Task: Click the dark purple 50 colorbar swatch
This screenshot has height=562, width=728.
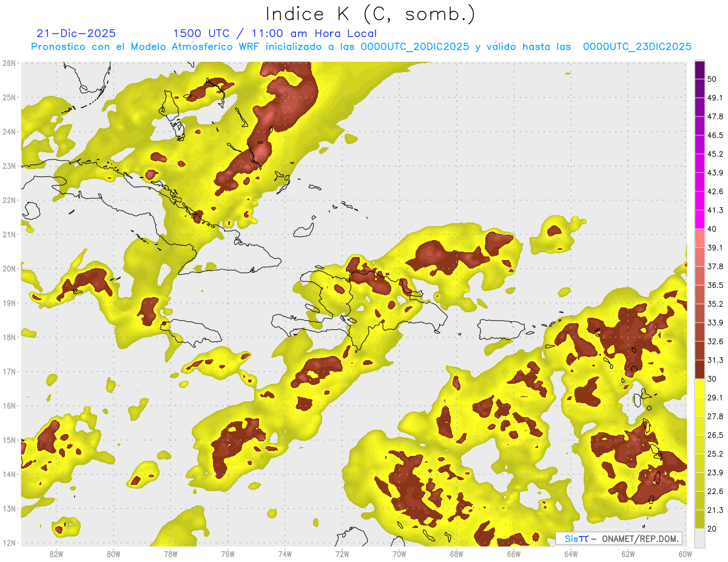Action: 699,70
